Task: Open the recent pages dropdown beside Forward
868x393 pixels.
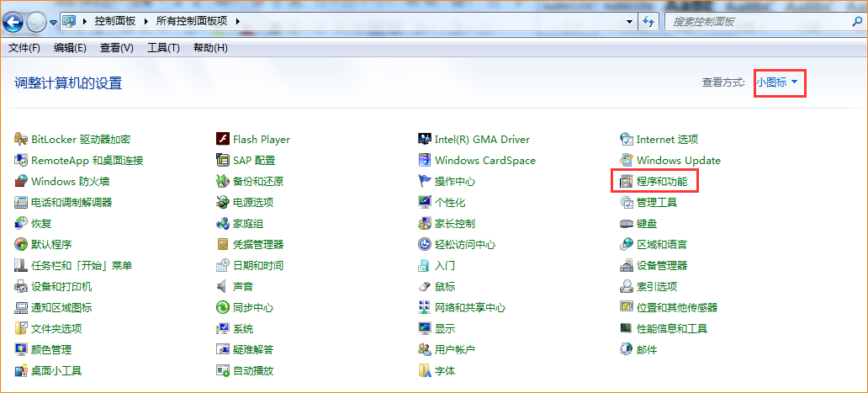Action: [53, 22]
